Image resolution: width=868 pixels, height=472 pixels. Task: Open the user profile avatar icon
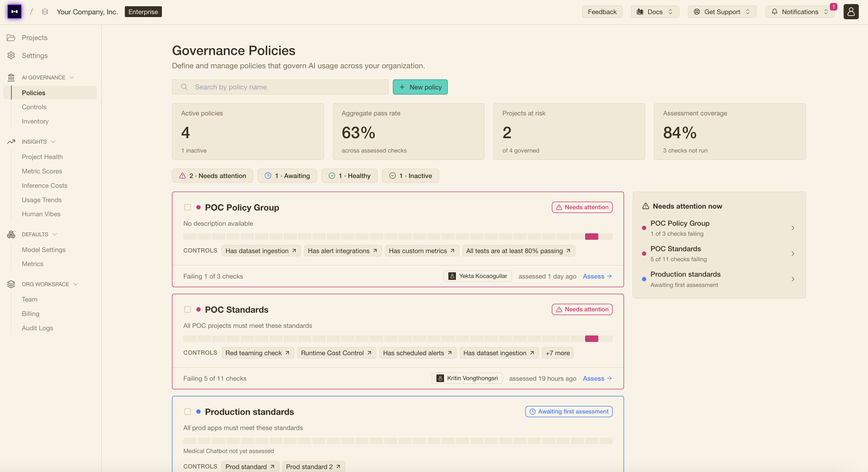coord(851,12)
